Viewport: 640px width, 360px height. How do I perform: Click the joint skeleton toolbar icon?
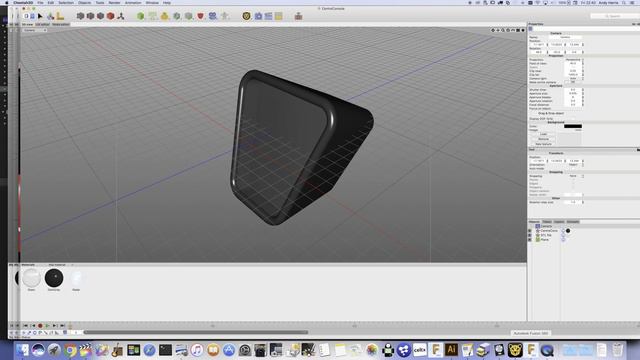pos(121,16)
